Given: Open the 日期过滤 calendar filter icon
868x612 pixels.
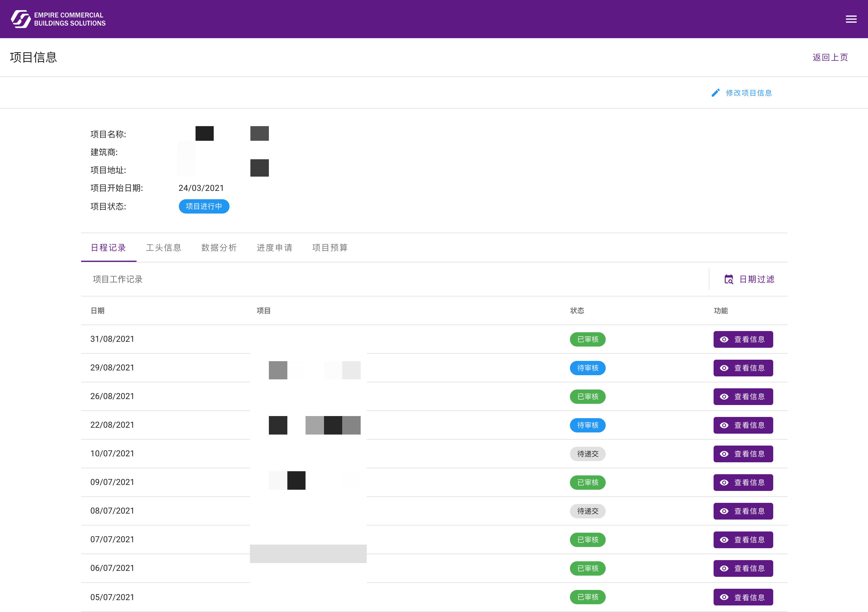Looking at the screenshot, I should click(729, 279).
